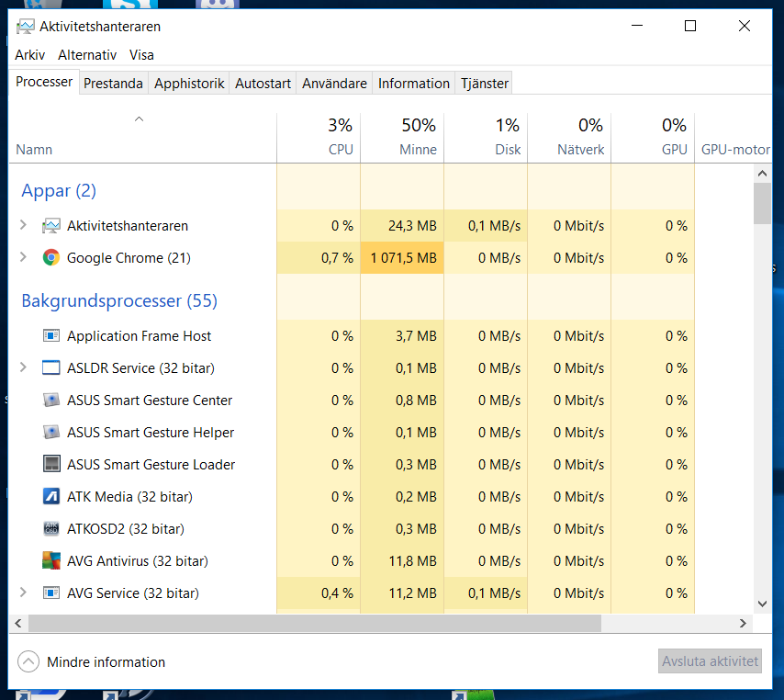This screenshot has height=700, width=784.
Task: Click the vertical scrollbar down arrow
Action: [x=762, y=604]
